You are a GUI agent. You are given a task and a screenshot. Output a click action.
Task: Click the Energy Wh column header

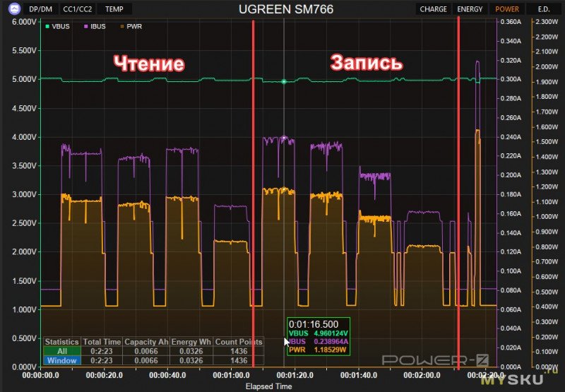pos(191,342)
